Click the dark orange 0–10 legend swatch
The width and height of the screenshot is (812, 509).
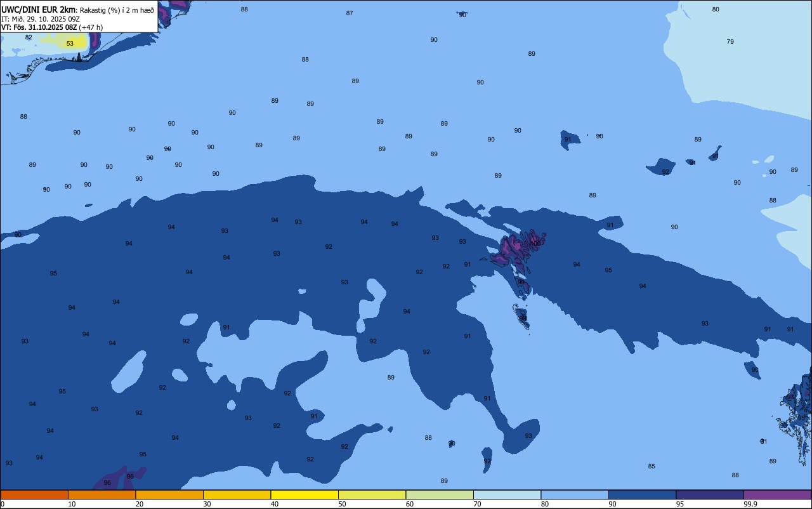click(x=34, y=494)
